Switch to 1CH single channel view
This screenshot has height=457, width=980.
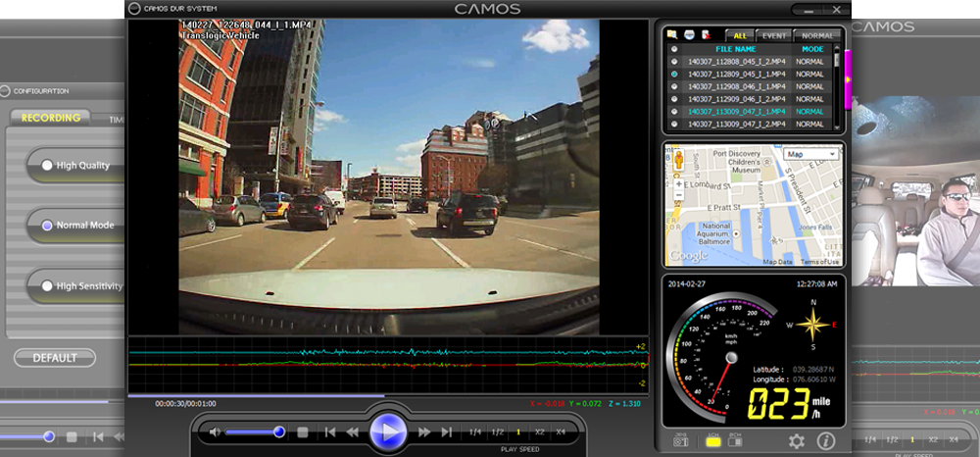click(x=713, y=440)
